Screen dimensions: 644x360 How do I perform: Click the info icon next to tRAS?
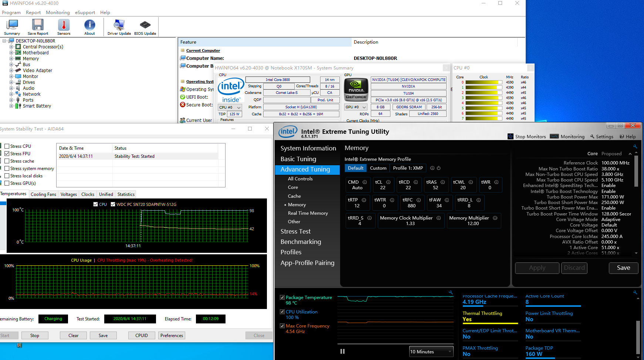coord(443,182)
